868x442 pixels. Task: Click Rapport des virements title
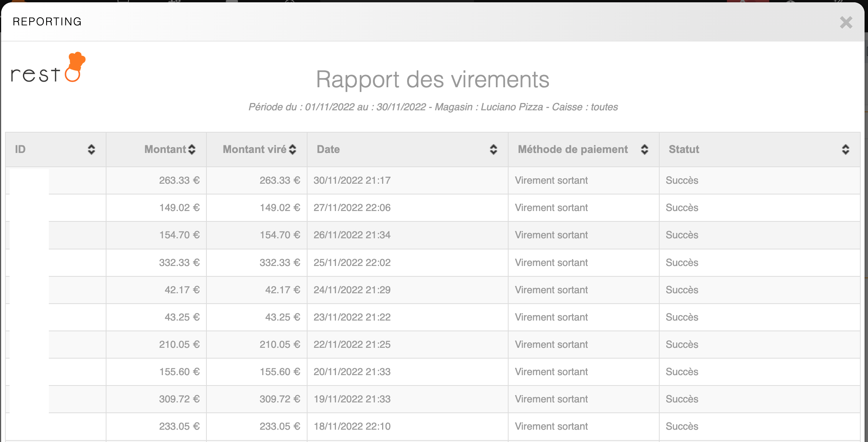432,80
